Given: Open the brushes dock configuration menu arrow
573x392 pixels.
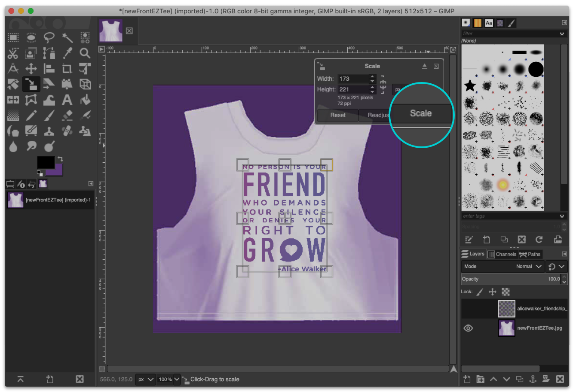Looking at the screenshot, I should click(564, 23).
